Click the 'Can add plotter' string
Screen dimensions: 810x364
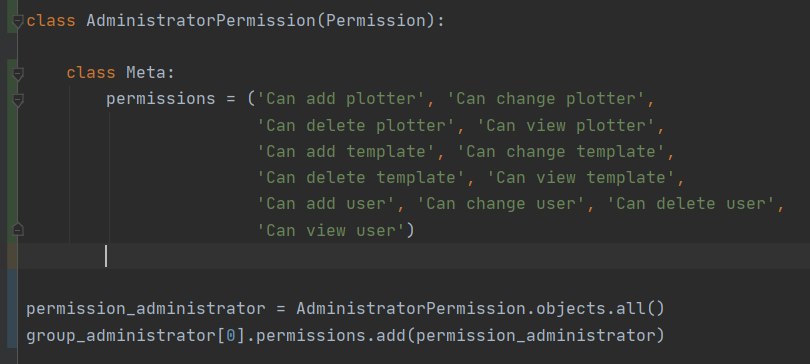click(x=341, y=99)
